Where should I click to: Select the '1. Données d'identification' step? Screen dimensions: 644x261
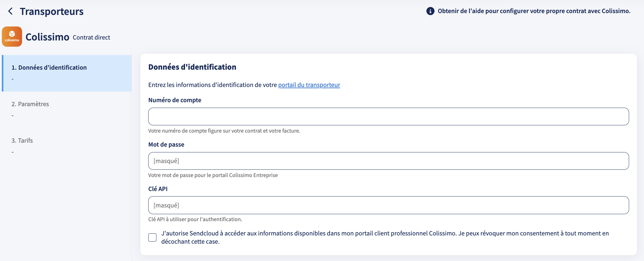point(67,73)
